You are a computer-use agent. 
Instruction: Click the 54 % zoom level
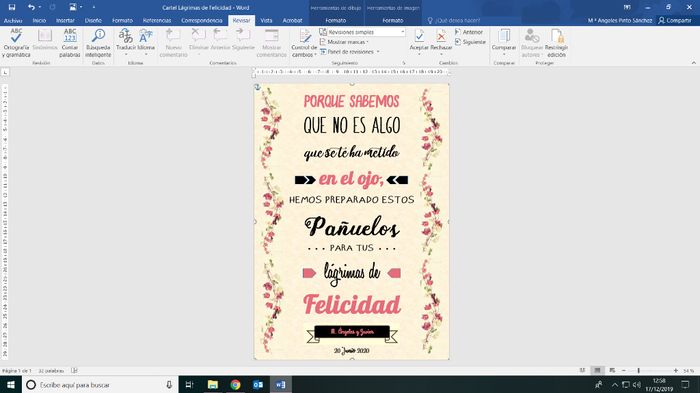click(x=688, y=371)
